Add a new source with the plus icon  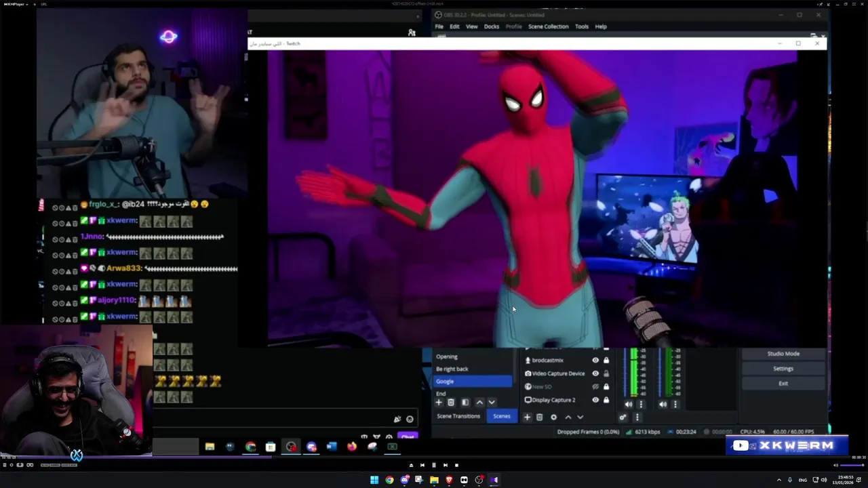(x=527, y=418)
